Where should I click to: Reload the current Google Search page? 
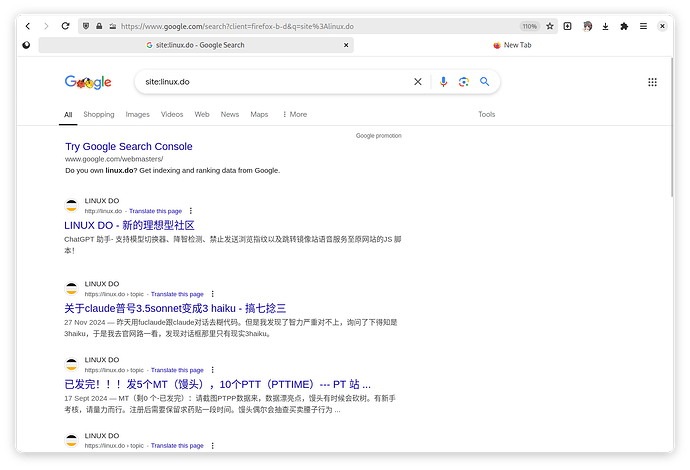[66, 26]
